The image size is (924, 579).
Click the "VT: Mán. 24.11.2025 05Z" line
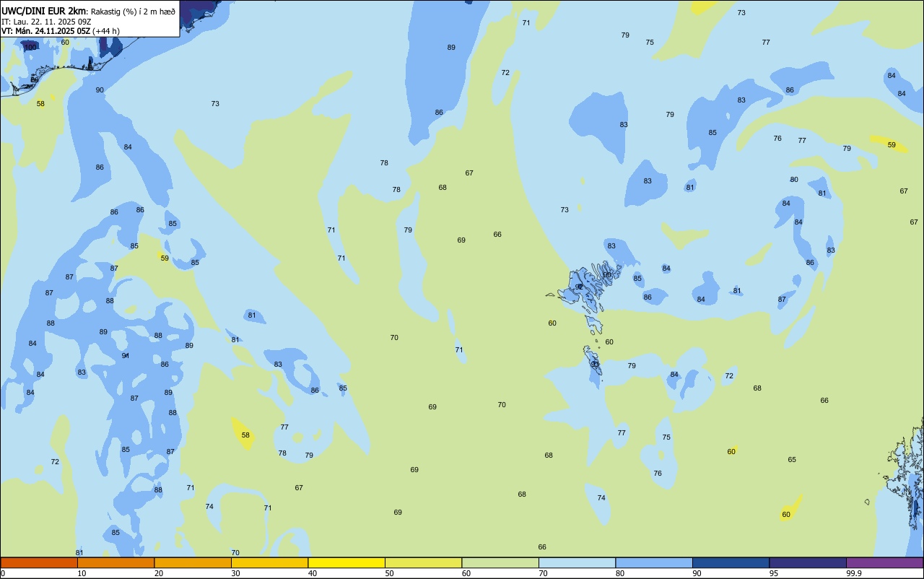(x=45, y=30)
